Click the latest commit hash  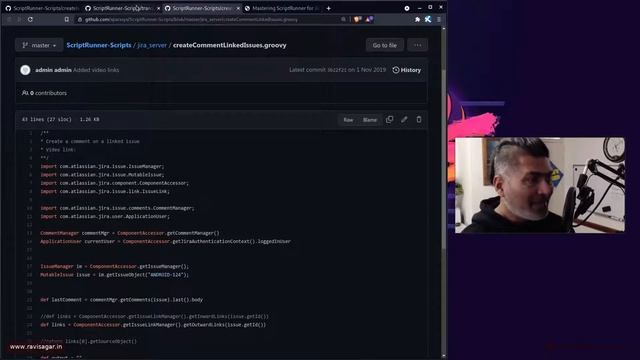337,70
